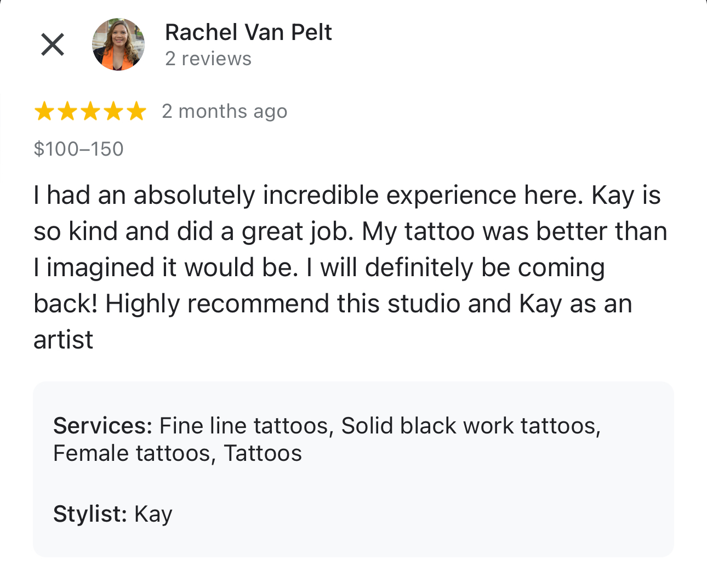This screenshot has width=707, height=588.
Task: Click the fourth rating star
Action: [113, 112]
